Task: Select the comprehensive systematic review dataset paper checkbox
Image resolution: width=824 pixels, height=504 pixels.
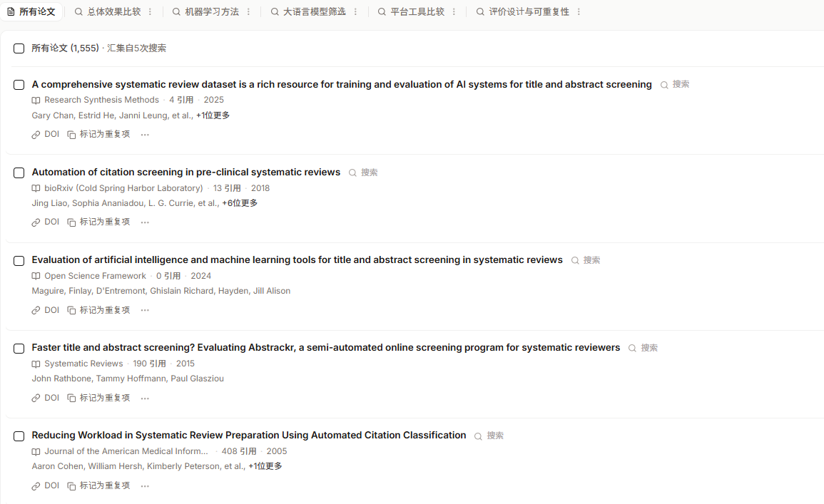Action: tap(19, 85)
